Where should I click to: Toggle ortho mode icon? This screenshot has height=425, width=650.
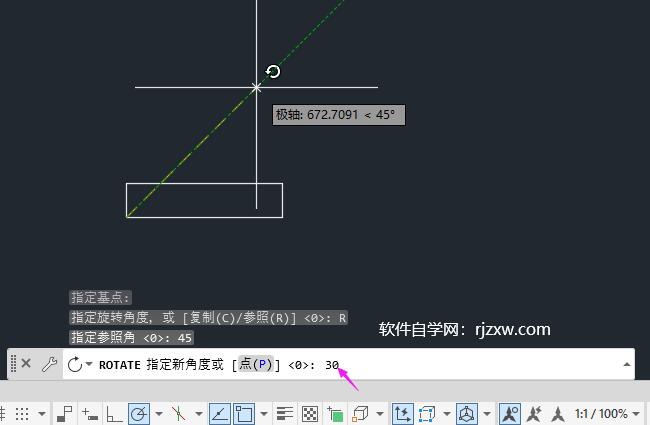[x=114, y=413]
